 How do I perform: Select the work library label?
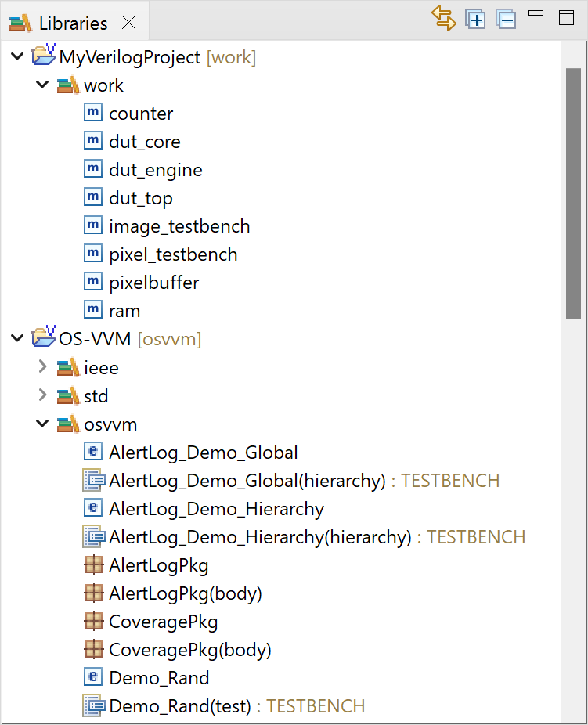click(x=103, y=85)
